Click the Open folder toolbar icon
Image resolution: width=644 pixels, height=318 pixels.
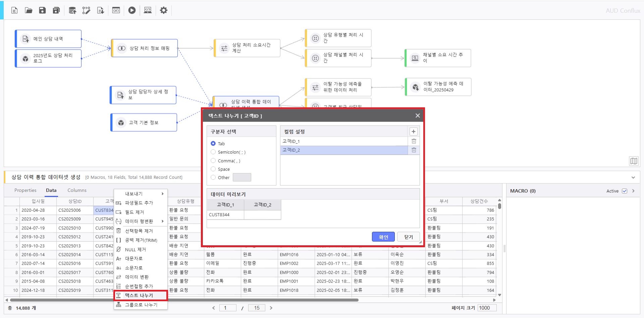29,10
